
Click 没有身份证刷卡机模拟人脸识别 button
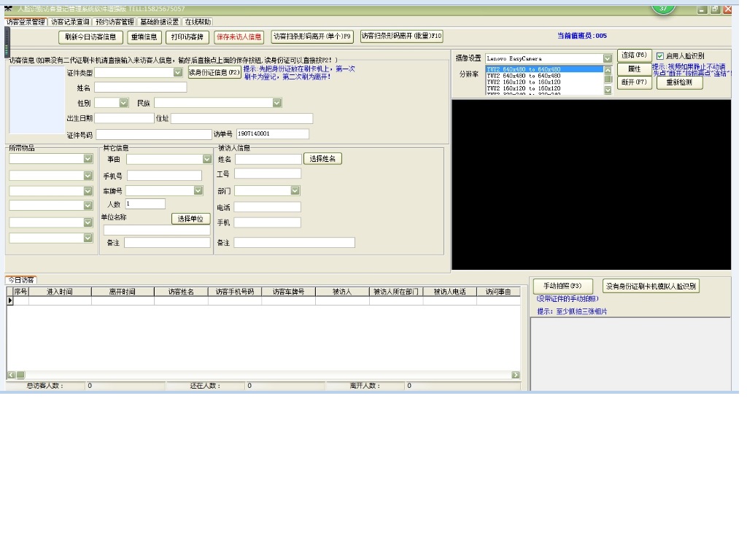point(651,287)
